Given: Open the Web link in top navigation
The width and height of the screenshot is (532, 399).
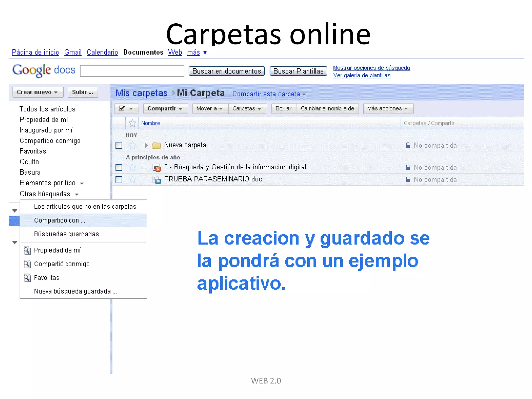Looking at the screenshot, I should (x=175, y=52).
